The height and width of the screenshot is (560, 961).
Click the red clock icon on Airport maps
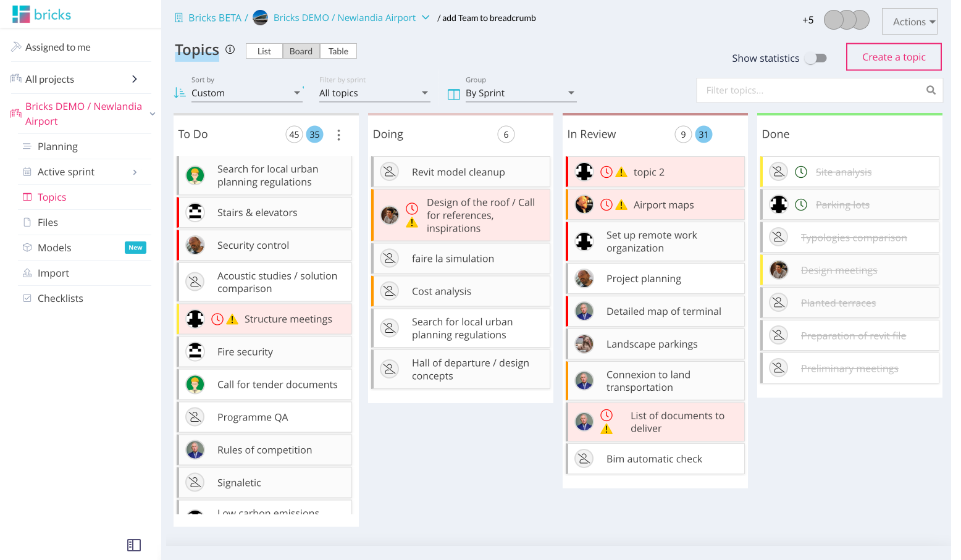[606, 205]
